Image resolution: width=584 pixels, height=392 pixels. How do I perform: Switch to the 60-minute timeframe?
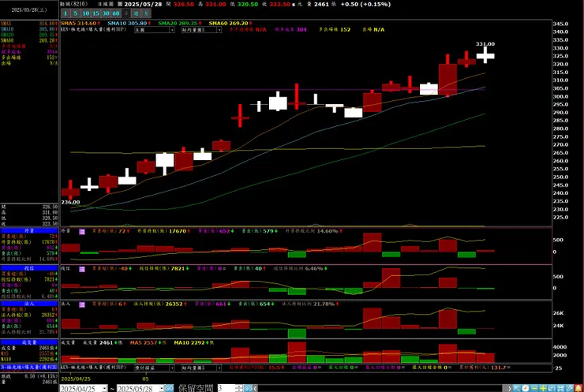116,13
